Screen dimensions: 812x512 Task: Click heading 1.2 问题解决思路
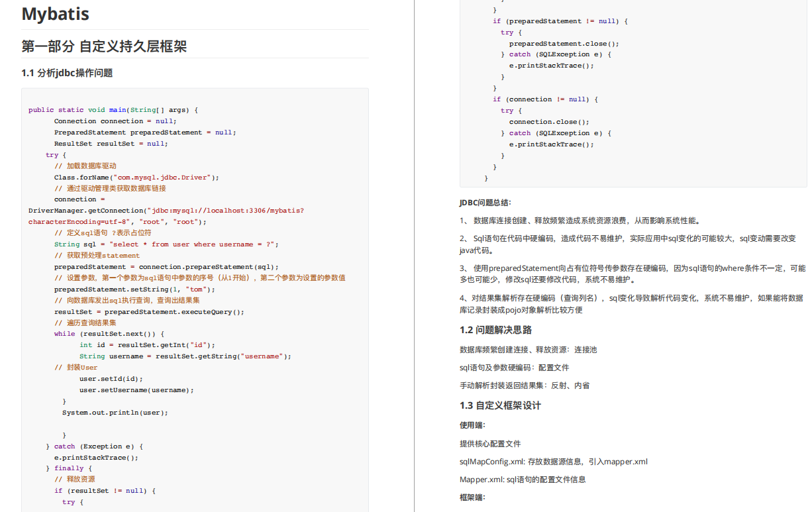495,330
